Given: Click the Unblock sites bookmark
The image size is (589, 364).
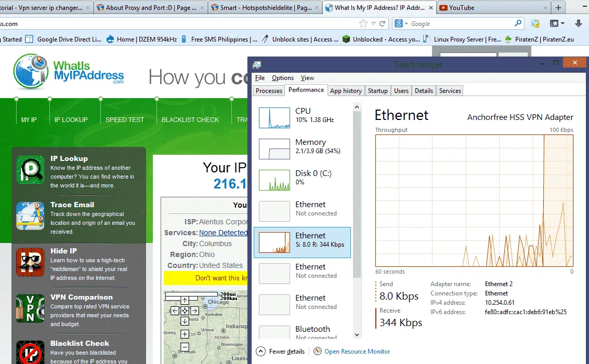Looking at the screenshot, I should pos(300,39).
